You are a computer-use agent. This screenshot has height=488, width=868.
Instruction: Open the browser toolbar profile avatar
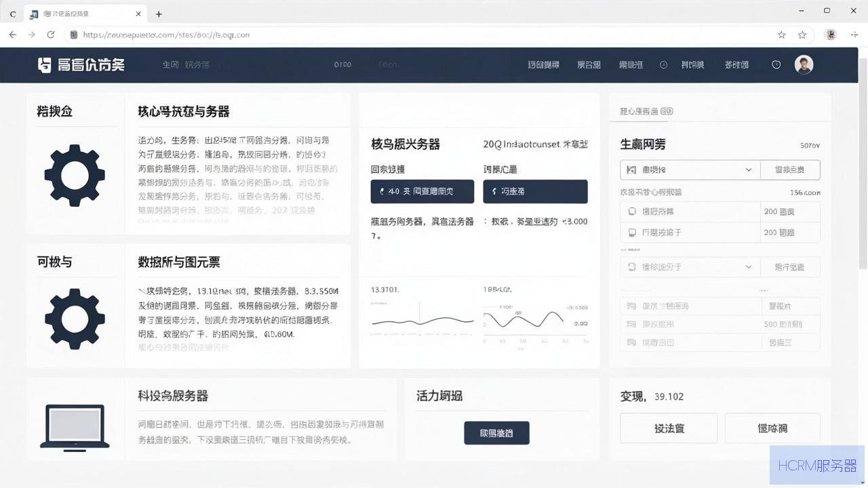point(831,35)
